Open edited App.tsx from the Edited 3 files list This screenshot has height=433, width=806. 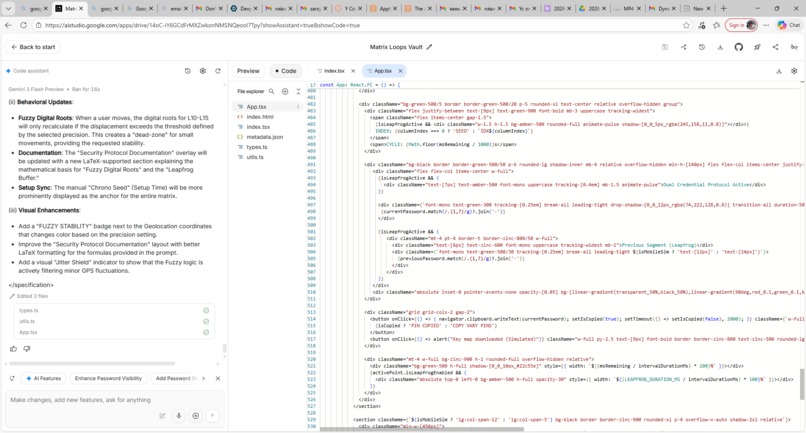[x=114, y=332]
